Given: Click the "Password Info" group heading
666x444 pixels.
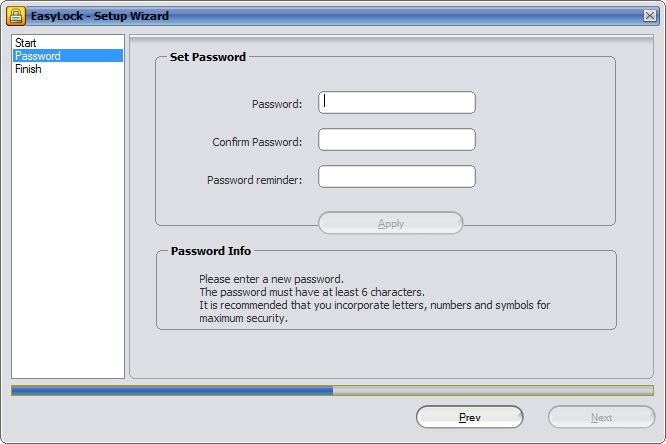Looking at the screenshot, I should pos(211,251).
